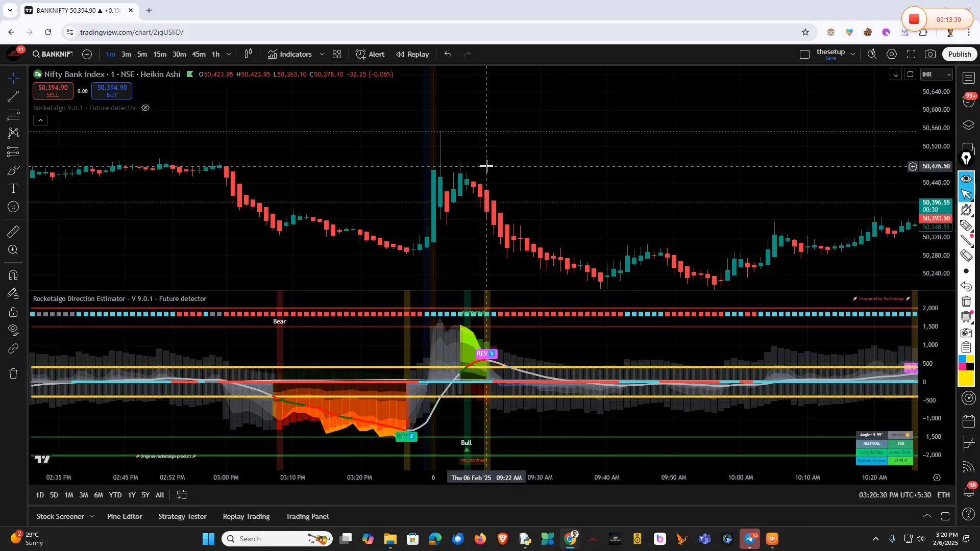980x551 pixels.
Task: Enter fullscreen mode from the top toolbar
Action: 912,54
